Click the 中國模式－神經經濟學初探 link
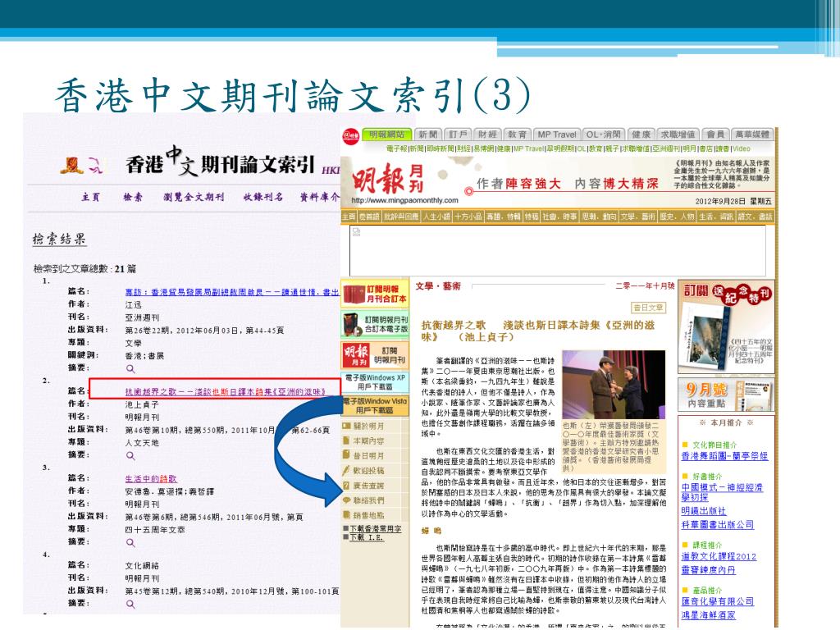The width and height of the screenshot is (840, 630). coord(722,492)
